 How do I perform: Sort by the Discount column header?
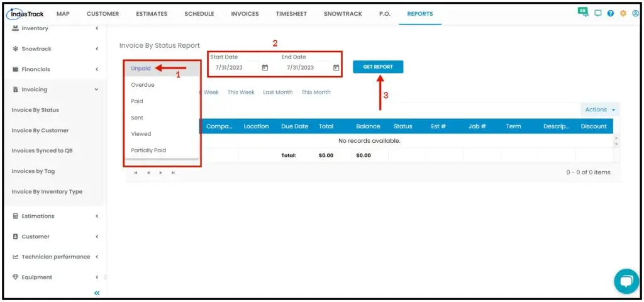click(594, 126)
